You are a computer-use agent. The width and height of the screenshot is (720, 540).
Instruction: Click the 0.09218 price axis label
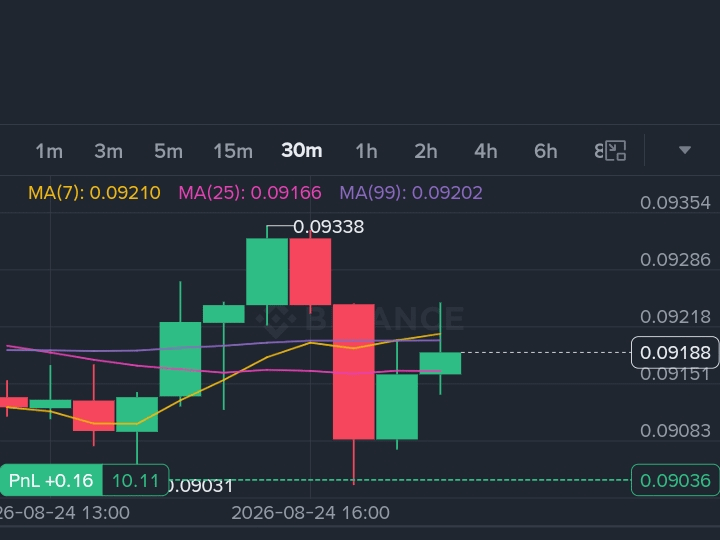(675, 317)
